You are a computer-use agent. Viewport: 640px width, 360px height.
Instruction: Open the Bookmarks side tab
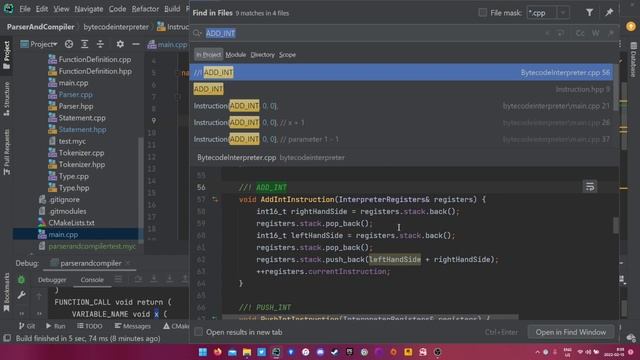(x=7, y=293)
